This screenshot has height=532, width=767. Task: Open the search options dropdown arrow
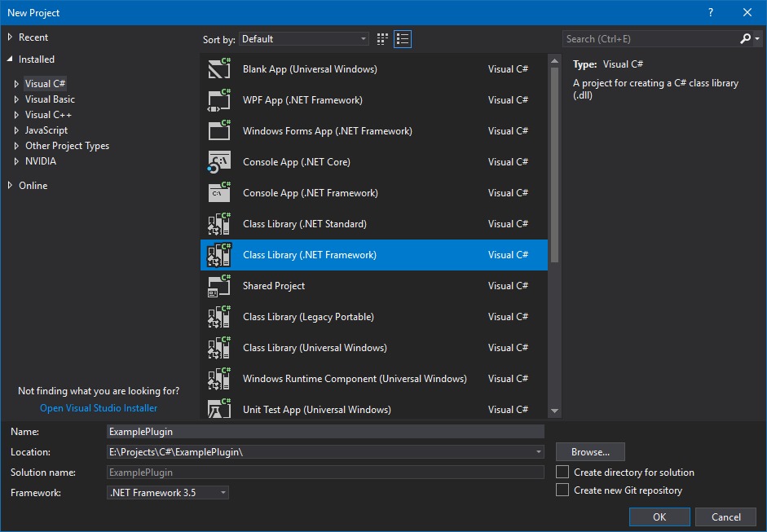point(757,38)
